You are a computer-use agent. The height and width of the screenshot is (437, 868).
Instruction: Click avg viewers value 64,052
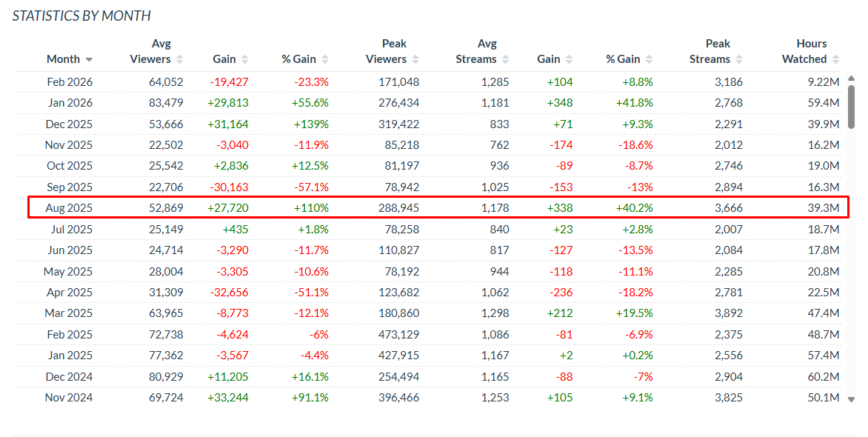tap(166, 82)
